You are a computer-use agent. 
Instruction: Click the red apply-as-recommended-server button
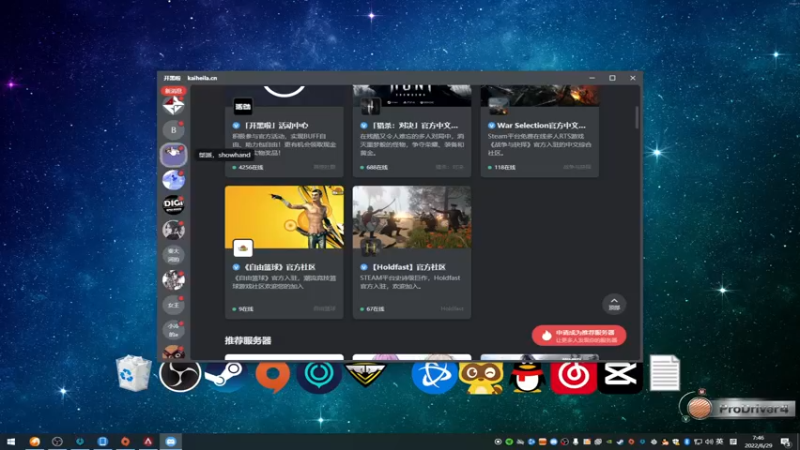click(x=579, y=336)
